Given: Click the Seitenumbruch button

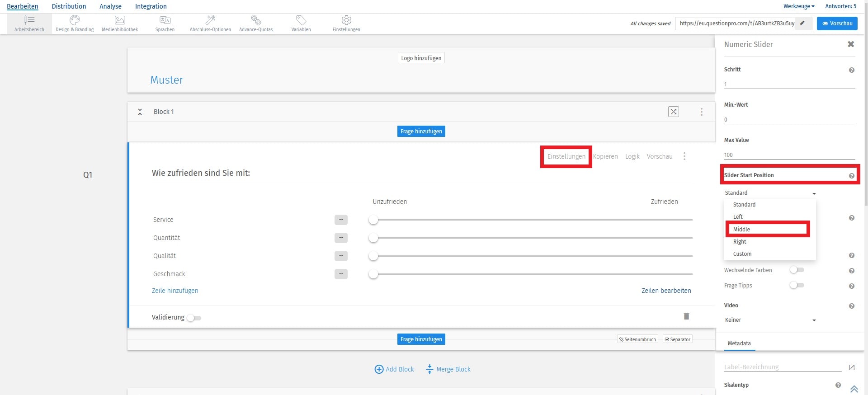Looking at the screenshot, I should coord(637,339).
